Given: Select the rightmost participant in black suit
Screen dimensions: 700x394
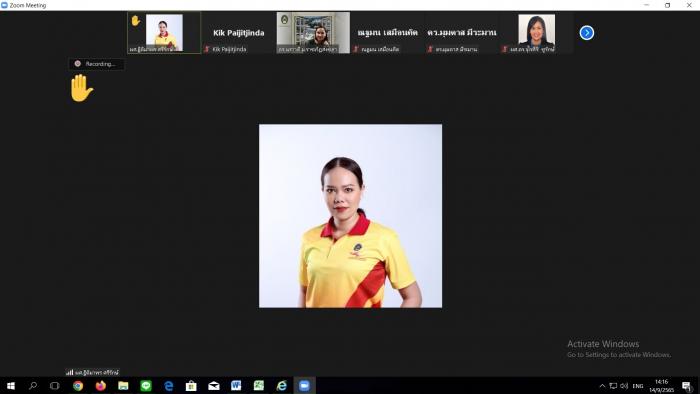Looking at the screenshot, I should coord(536,33).
